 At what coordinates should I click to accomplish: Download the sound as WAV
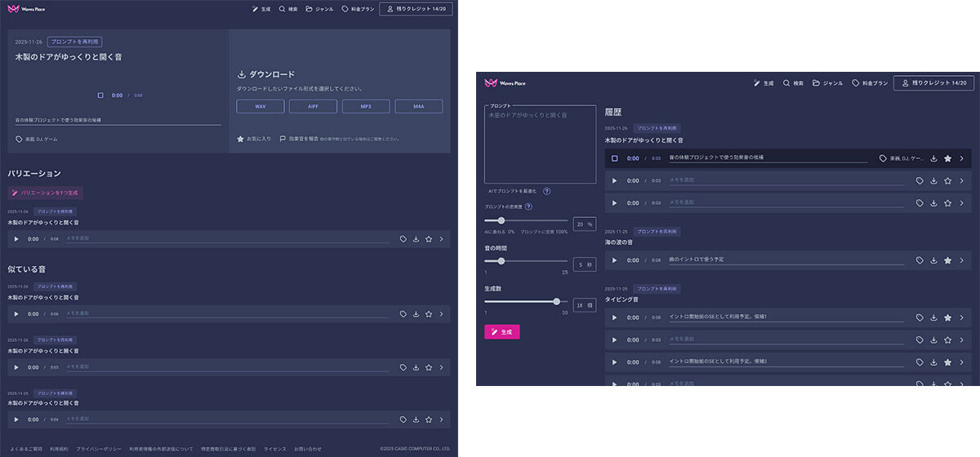tap(260, 106)
